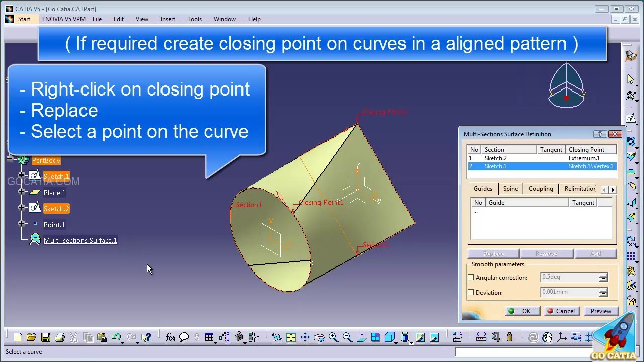Save the part with the floppy icon

pyautogui.click(x=46, y=337)
